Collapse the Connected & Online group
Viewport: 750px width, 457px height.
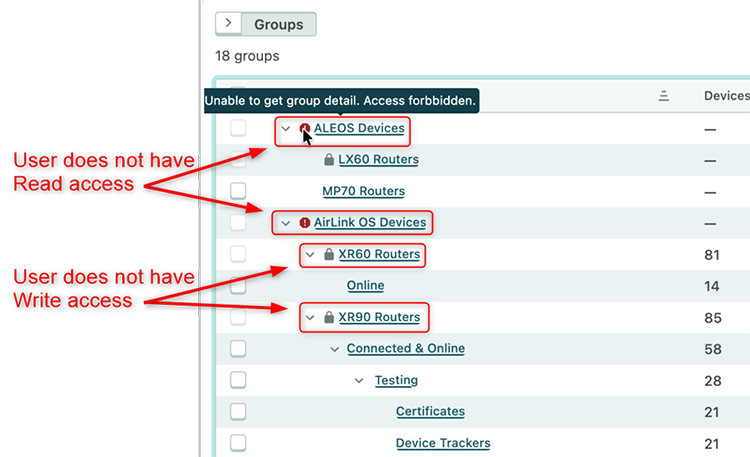[x=335, y=349]
